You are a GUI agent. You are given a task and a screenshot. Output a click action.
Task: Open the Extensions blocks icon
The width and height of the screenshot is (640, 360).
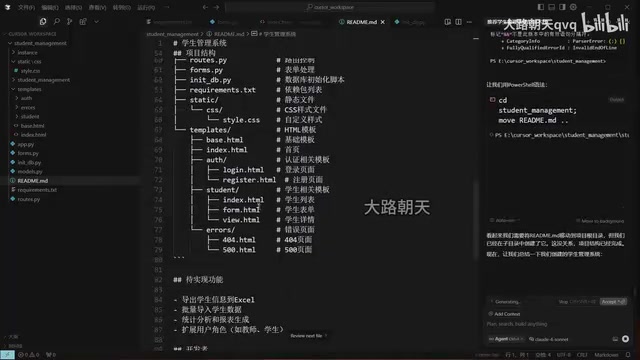point(83,21)
